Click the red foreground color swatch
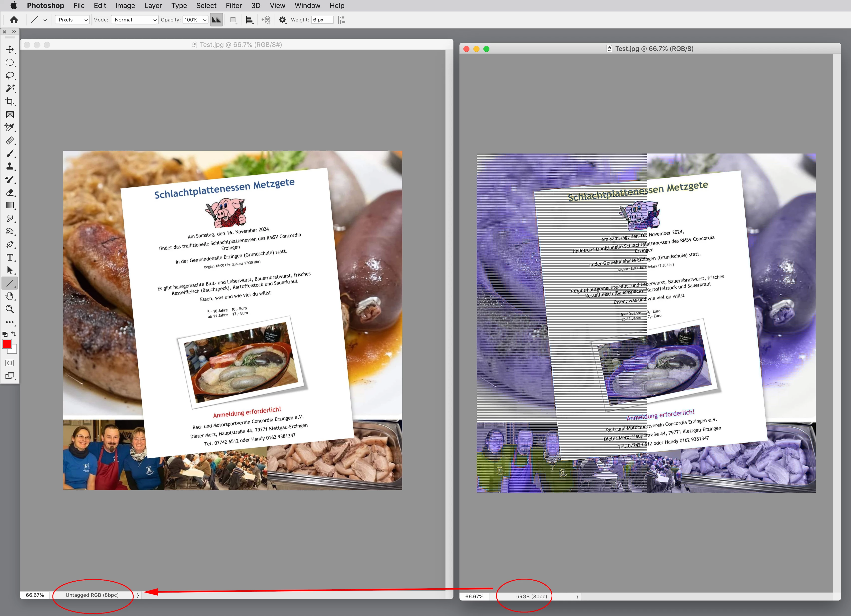Image resolution: width=851 pixels, height=616 pixels. [7, 344]
